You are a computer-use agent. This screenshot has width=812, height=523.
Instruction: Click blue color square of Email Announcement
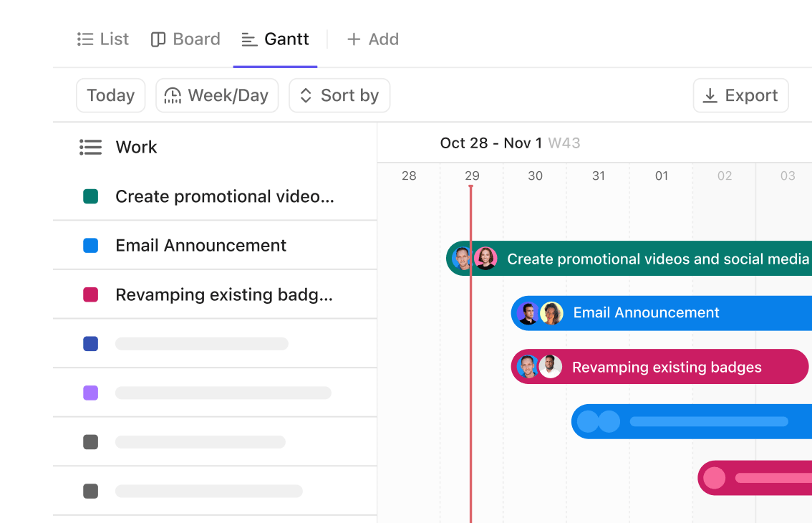[x=90, y=246]
